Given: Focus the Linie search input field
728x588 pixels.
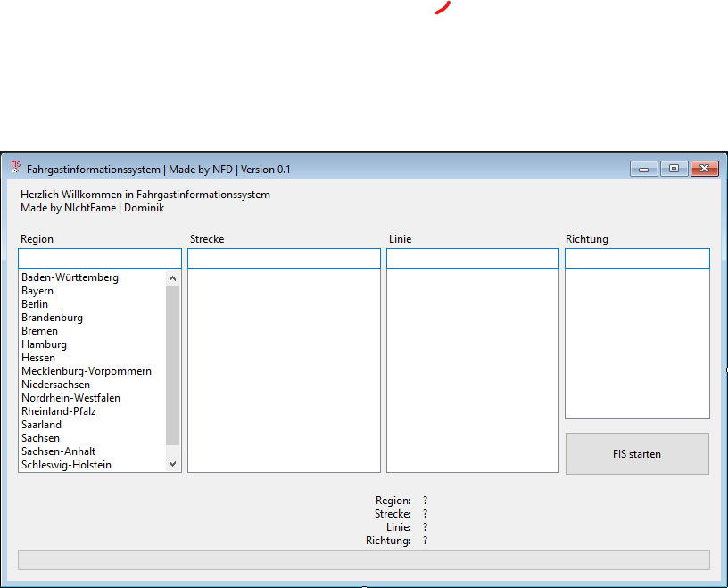Looking at the screenshot, I should point(473,258).
